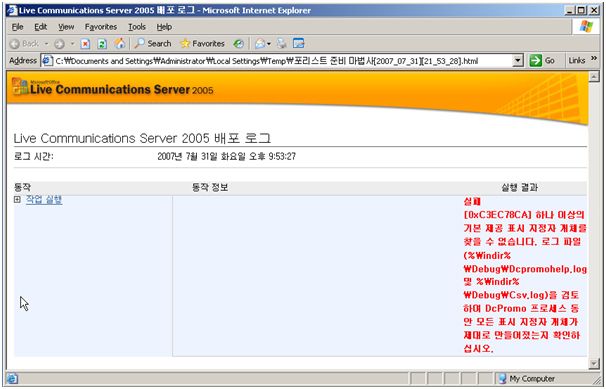This screenshot has height=389, width=606.
Task: Click the Live Communications Server 2005 배포 로그 heading
Action: coord(142,138)
